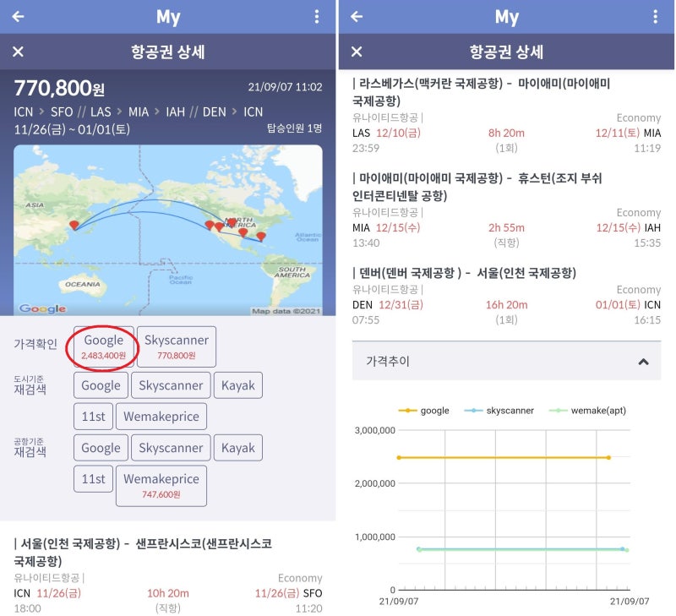
Task: Close the right flight detail panel
Action: [x=357, y=52]
